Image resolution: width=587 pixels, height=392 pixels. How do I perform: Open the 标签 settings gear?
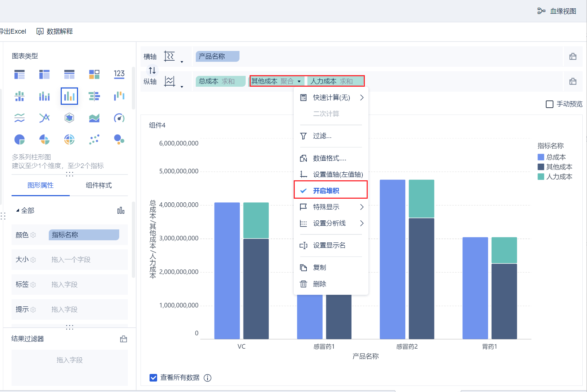[x=33, y=285]
